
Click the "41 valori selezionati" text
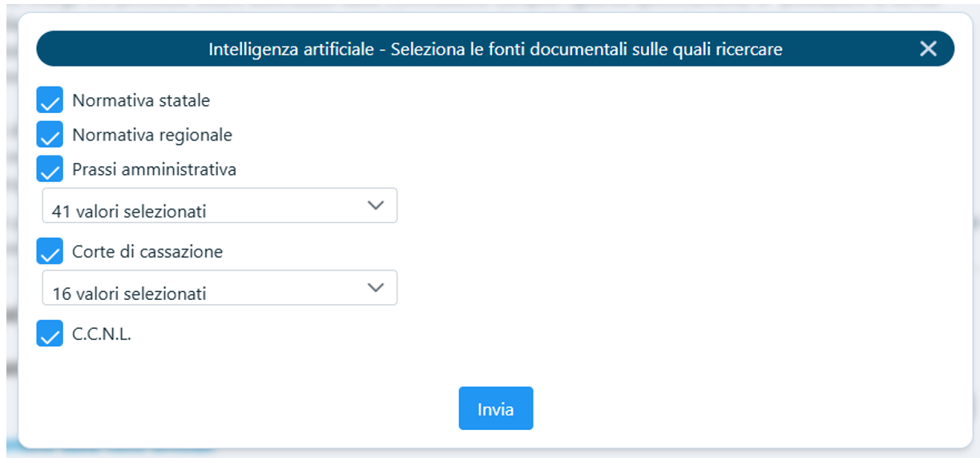tap(129, 212)
